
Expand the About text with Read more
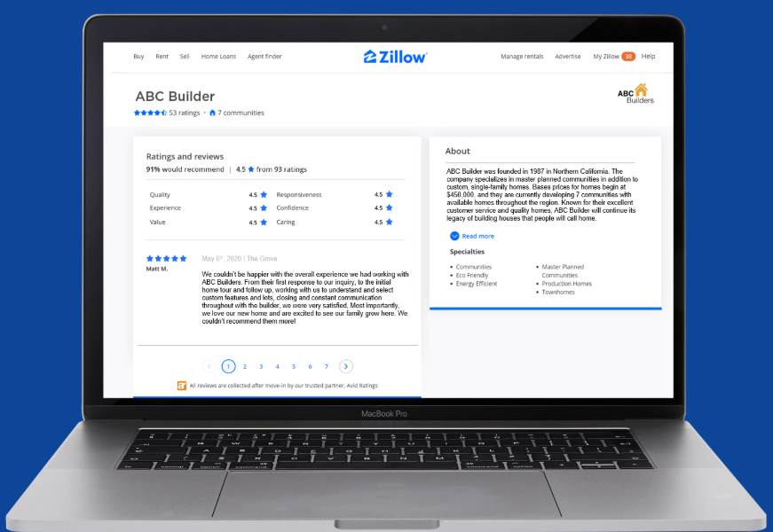tap(472, 236)
